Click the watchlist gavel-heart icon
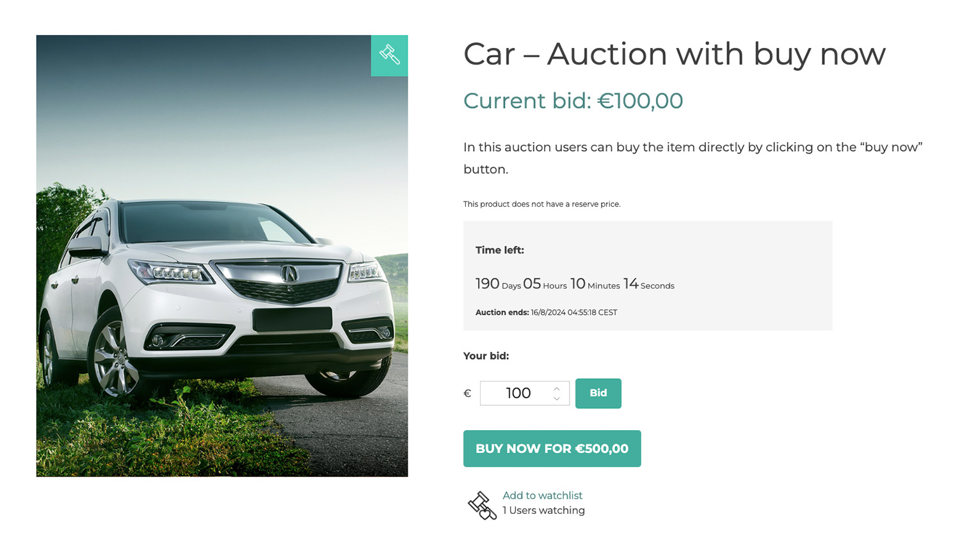 (x=482, y=505)
